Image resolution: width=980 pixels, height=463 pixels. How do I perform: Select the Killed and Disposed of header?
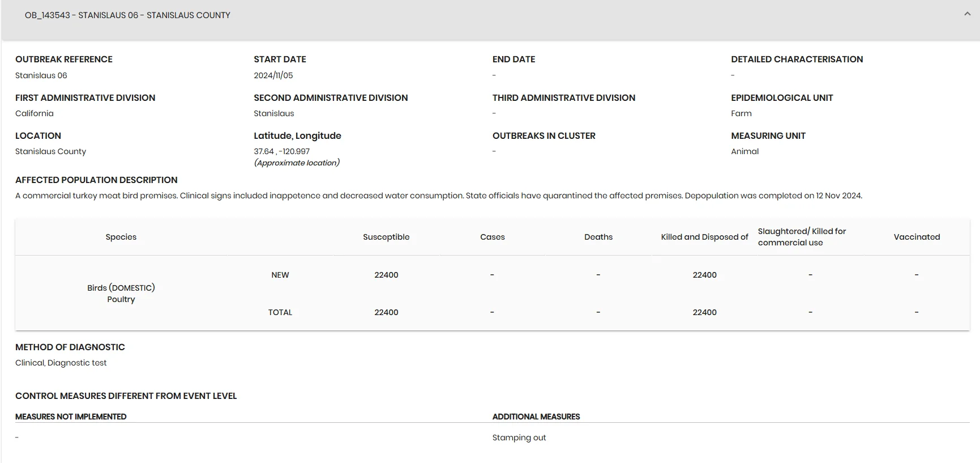pyautogui.click(x=704, y=237)
